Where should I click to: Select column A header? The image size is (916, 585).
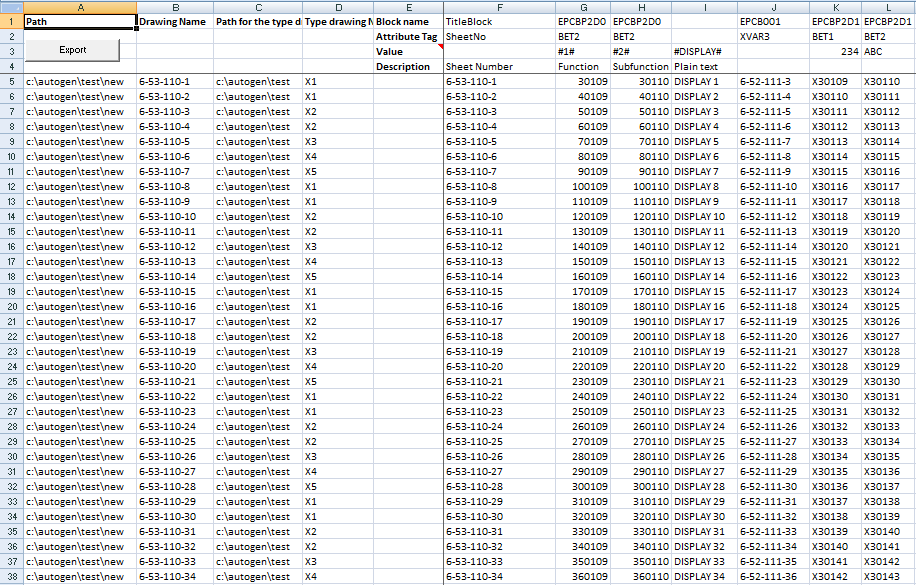click(80, 8)
